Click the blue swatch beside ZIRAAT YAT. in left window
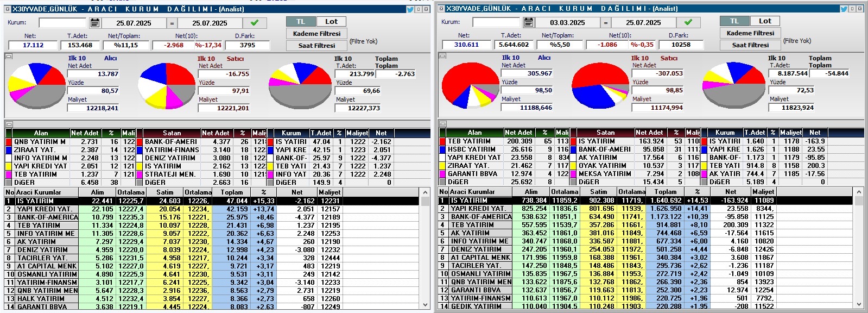868x313 pixels. point(9,150)
